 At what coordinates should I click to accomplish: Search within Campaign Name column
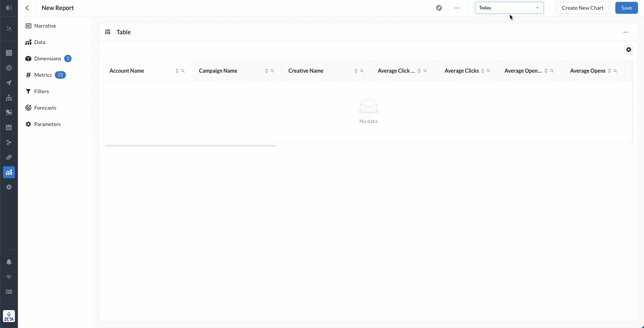coord(272,71)
